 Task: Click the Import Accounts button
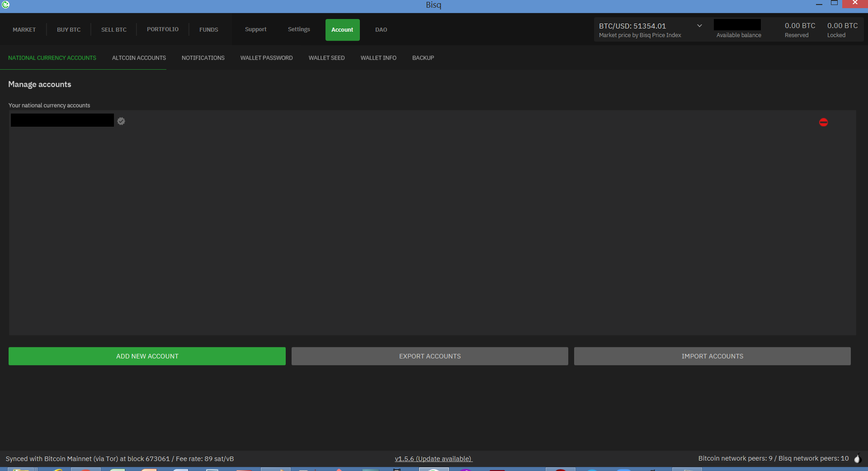[x=712, y=356]
